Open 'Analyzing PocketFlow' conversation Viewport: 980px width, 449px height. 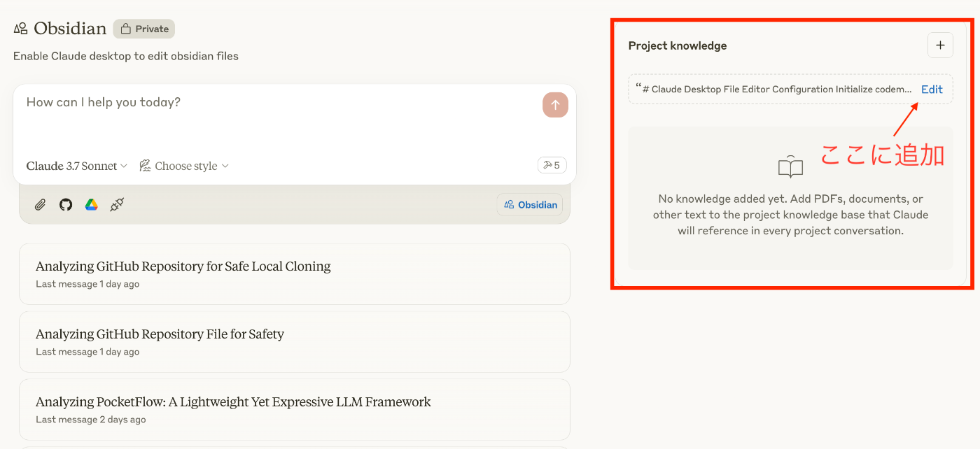[295, 410]
